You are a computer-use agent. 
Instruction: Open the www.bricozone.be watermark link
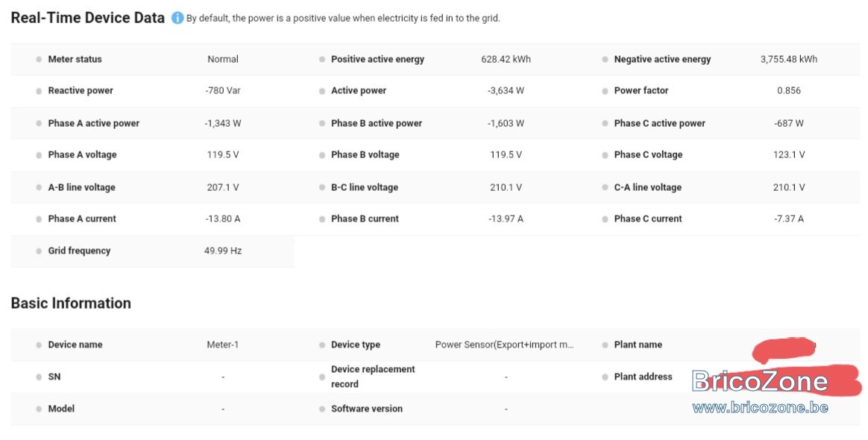760,408
